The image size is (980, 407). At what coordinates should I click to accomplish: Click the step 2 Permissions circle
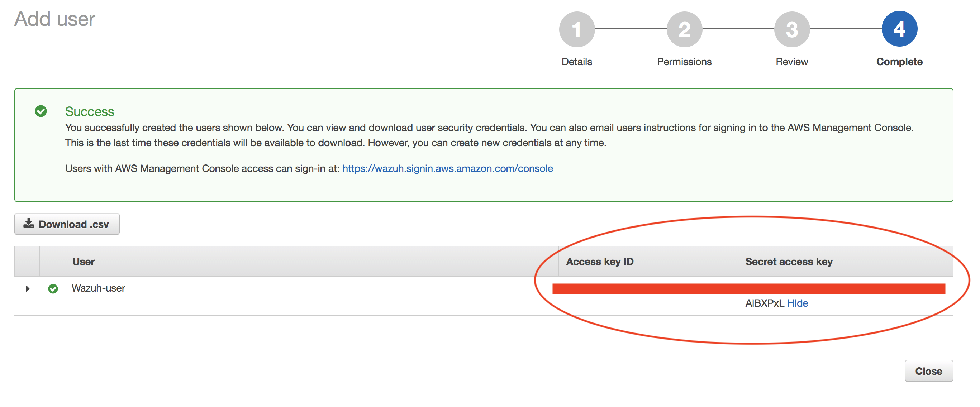point(684,29)
